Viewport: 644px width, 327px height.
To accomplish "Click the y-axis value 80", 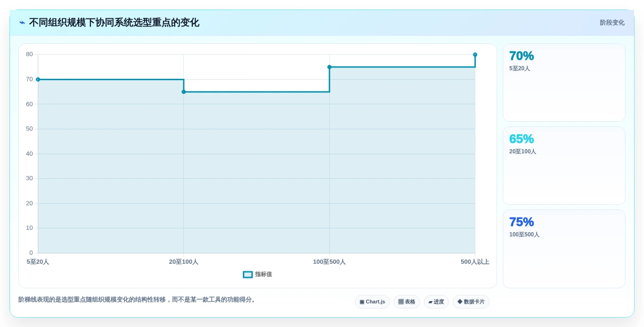I will [x=29, y=54].
